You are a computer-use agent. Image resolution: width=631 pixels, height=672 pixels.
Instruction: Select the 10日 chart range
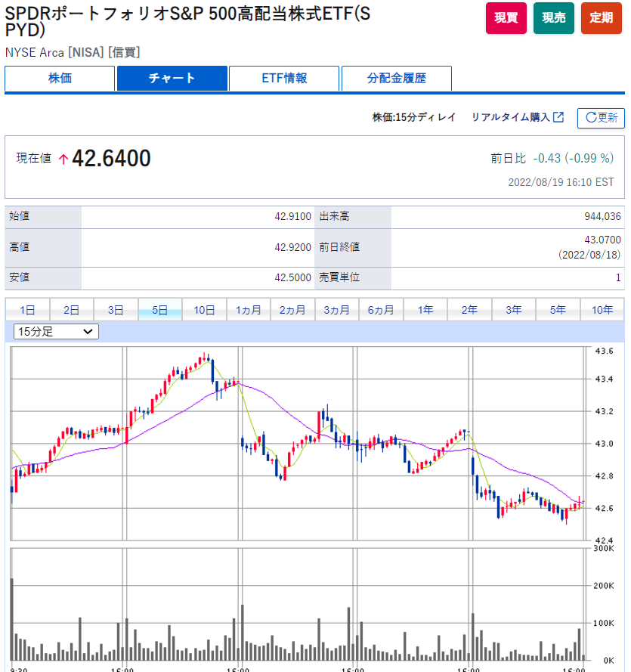(x=204, y=310)
